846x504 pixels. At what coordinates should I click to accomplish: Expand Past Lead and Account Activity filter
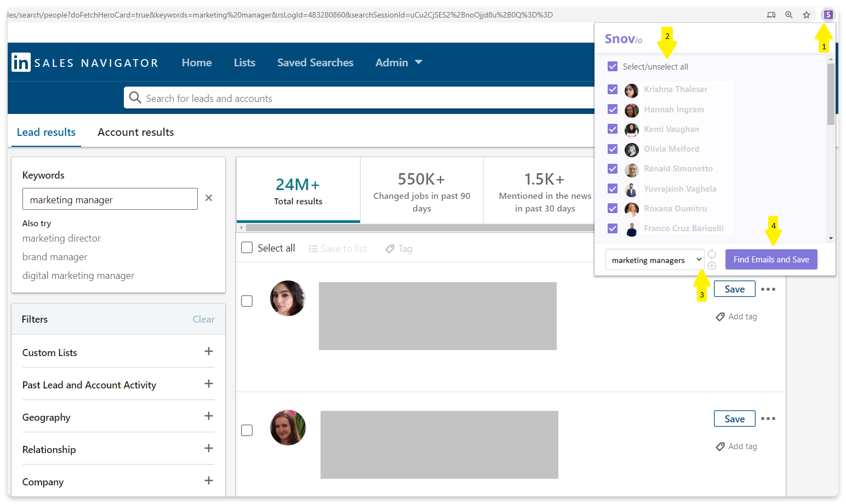(209, 383)
